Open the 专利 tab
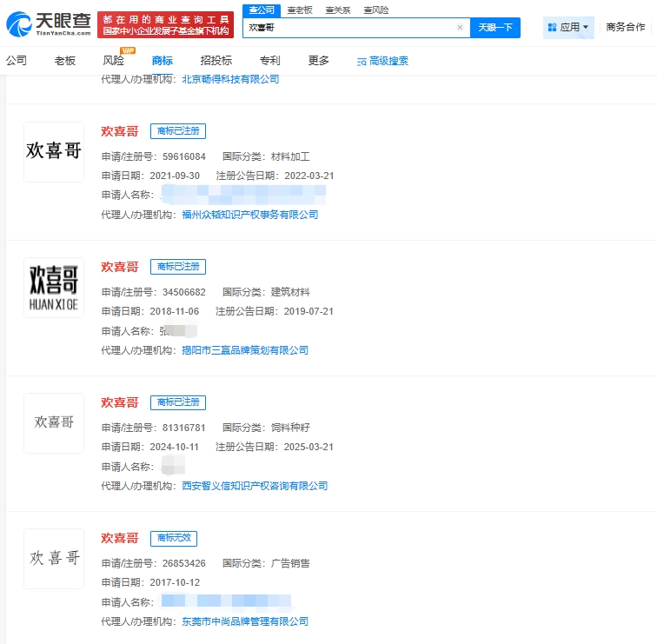 (269, 61)
